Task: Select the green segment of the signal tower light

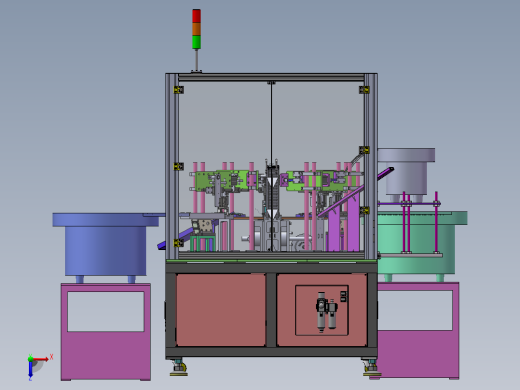Action: coord(196,42)
